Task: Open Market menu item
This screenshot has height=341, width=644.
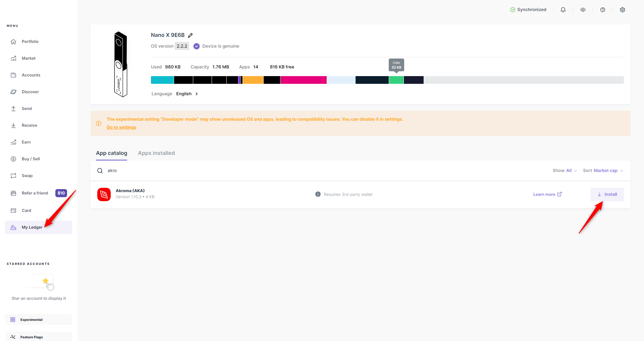Action: [x=39, y=58]
